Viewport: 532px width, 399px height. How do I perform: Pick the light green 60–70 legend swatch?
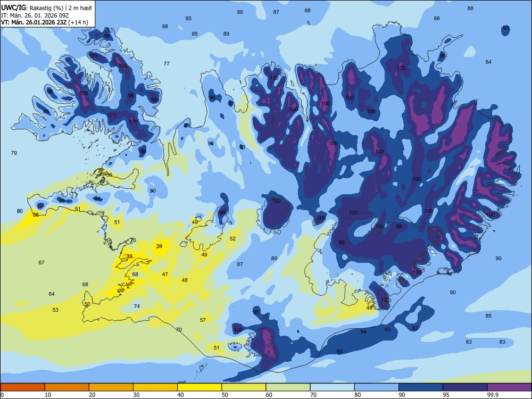tap(288, 387)
